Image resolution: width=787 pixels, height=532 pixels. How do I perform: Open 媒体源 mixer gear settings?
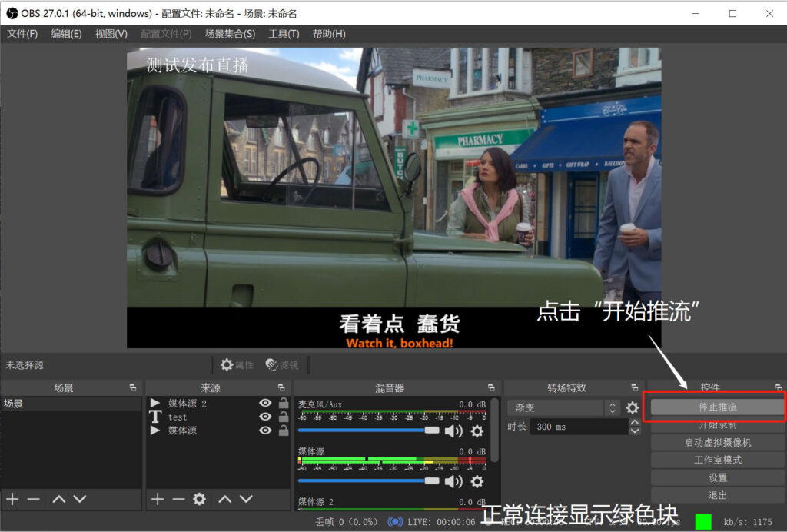[477, 481]
